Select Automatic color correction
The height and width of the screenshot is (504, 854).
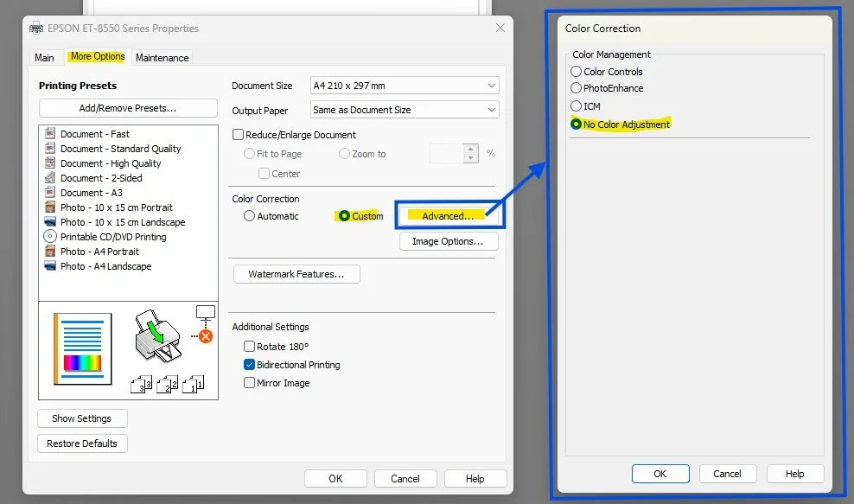tap(249, 216)
